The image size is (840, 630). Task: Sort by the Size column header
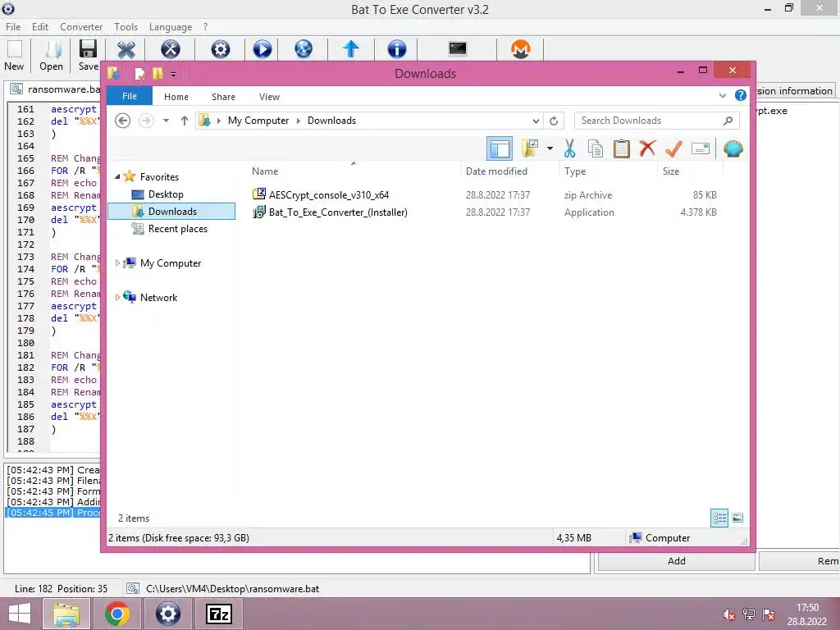point(671,171)
